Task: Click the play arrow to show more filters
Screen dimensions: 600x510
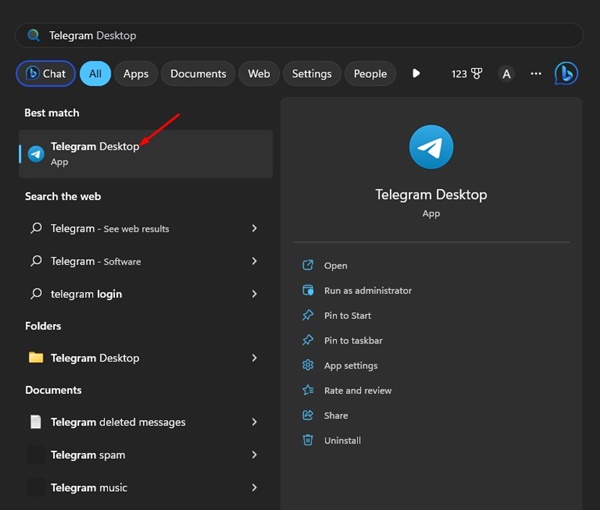Action: 416,73
